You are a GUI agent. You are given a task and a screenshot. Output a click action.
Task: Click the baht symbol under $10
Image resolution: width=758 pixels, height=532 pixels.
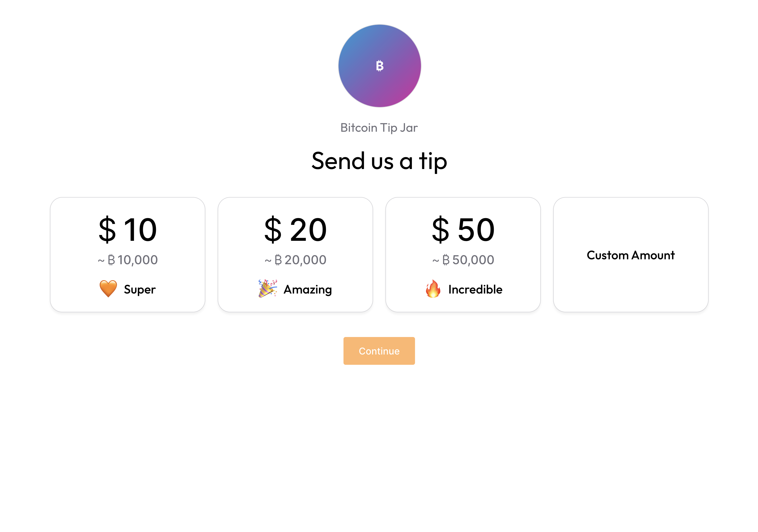tap(112, 260)
